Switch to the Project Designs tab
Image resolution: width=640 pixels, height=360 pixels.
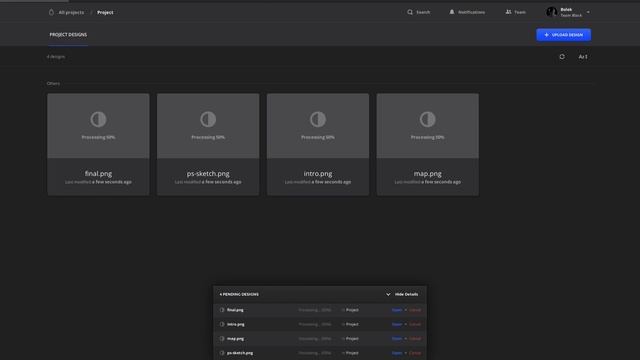[68, 35]
